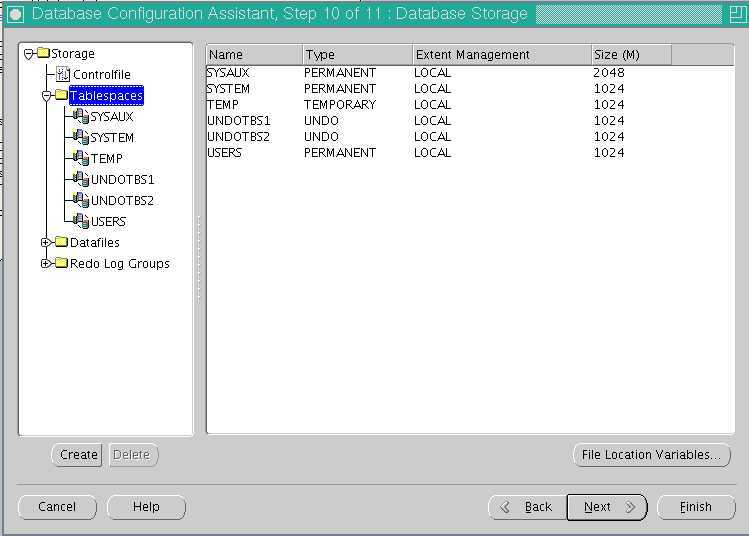Click the USERS tablespace icon
The image size is (749, 536).
pos(81,221)
